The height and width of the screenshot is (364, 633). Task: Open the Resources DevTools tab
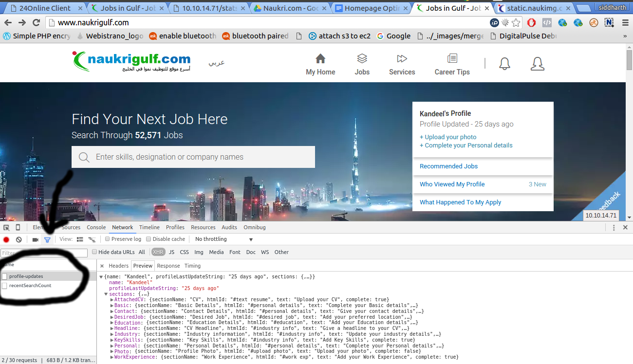203,227
